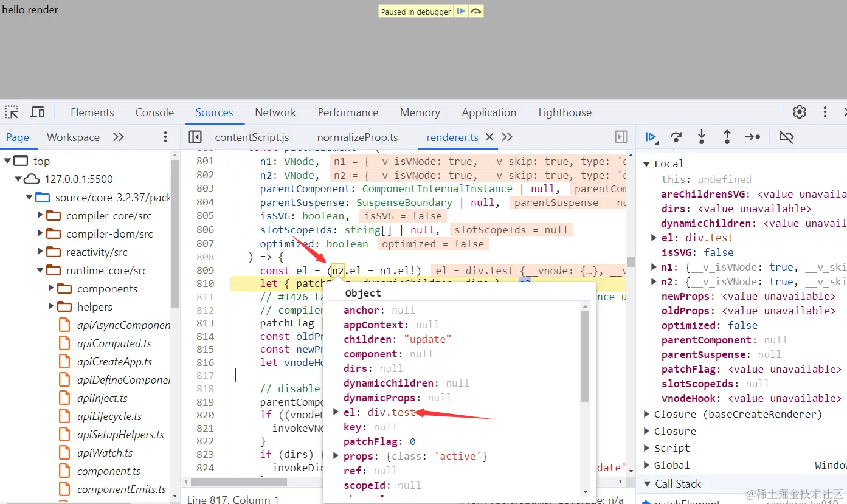Screen dimensions: 847x504
Task: Activate the inspect element picker
Action: coord(12,112)
